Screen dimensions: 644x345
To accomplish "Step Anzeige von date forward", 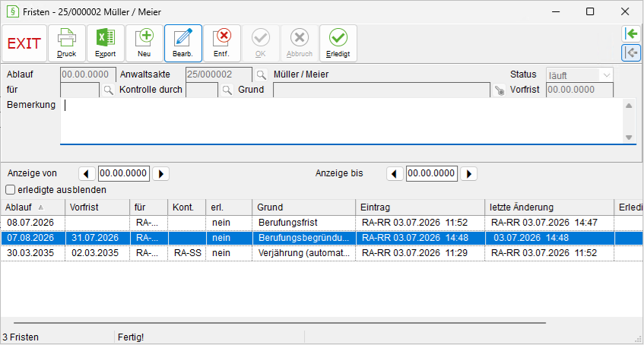I will [x=160, y=174].
